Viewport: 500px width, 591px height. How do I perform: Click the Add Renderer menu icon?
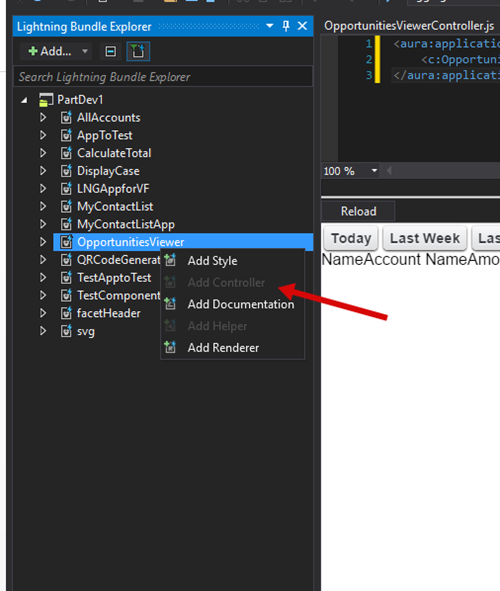click(x=170, y=347)
